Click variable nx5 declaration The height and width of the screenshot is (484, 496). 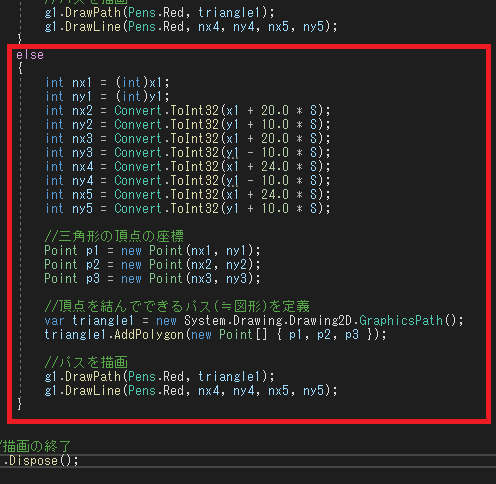tap(82, 195)
